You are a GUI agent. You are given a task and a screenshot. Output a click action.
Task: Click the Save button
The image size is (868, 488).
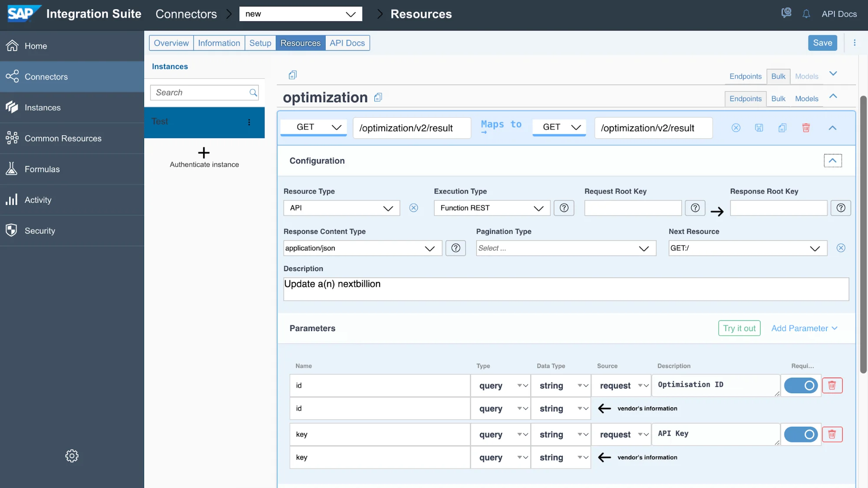point(823,42)
